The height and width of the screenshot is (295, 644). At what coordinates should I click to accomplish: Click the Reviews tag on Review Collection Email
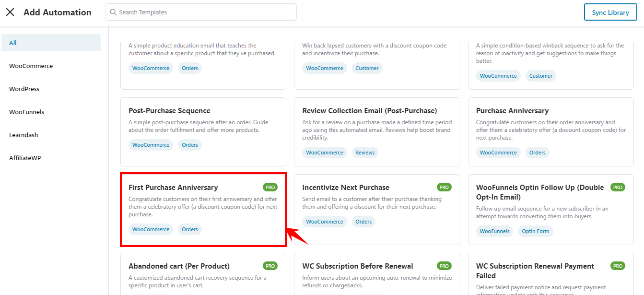point(365,152)
